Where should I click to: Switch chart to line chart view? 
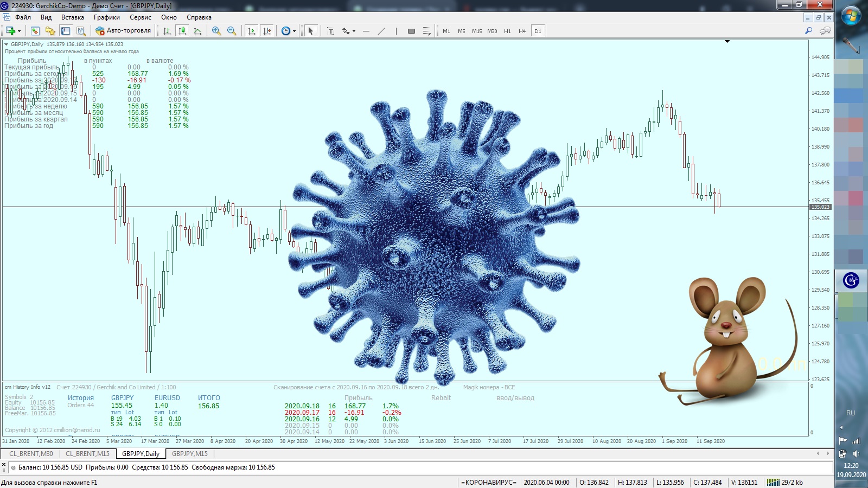click(x=197, y=31)
